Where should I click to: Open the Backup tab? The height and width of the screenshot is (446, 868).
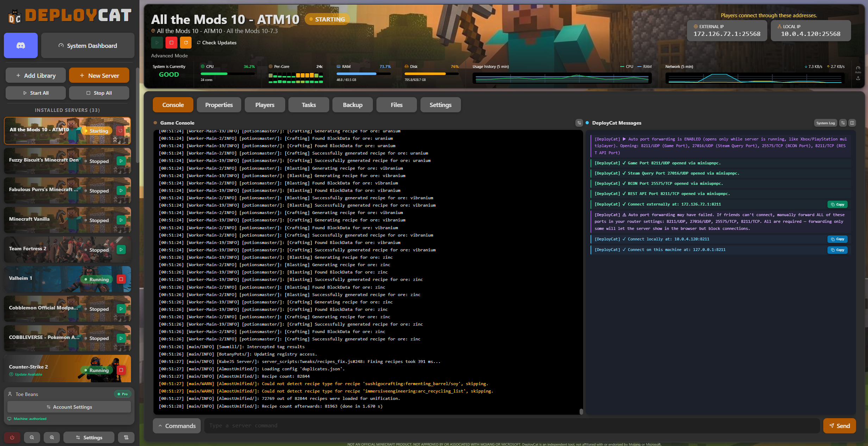352,105
